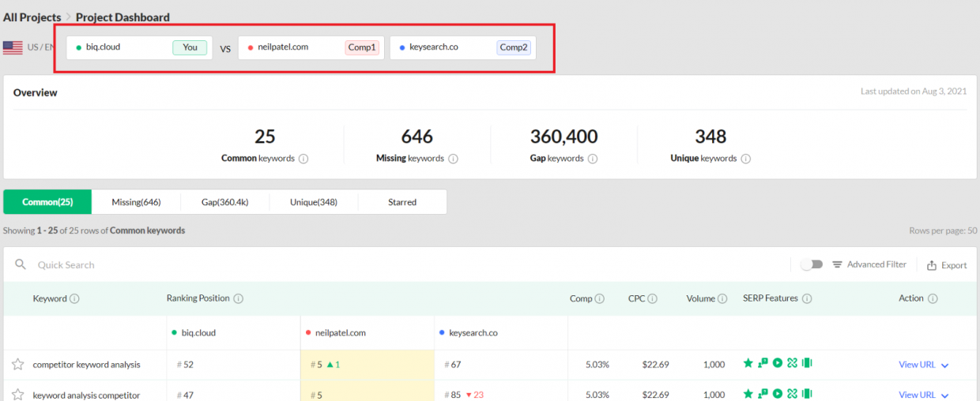The width and height of the screenshot is (980, 401).
Task: Open info icon beside Missing keywords
Action: click(453, 159)
